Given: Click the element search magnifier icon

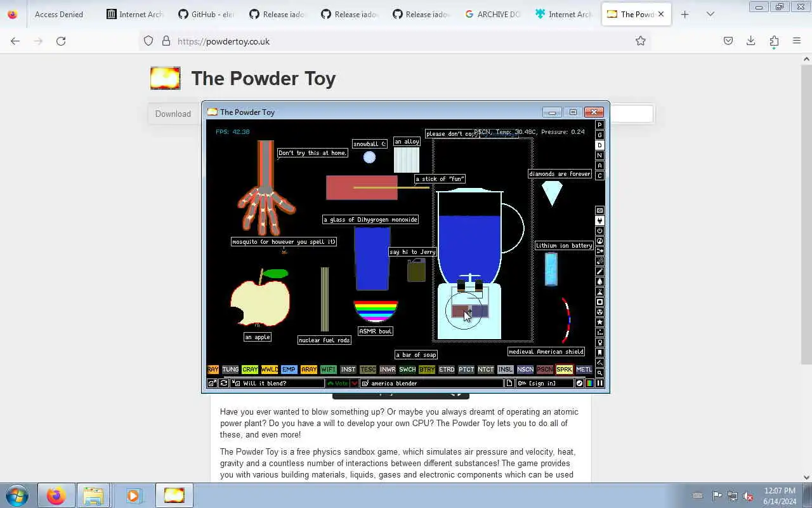Looking at the screenshot, I should point(599,373).
